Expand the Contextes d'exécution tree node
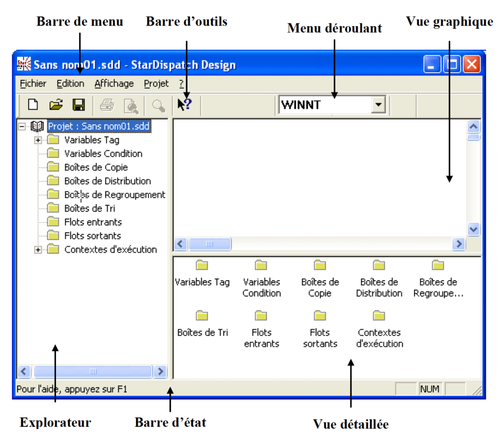The height and width of the screenshot is (441, 504). [38, 250]
